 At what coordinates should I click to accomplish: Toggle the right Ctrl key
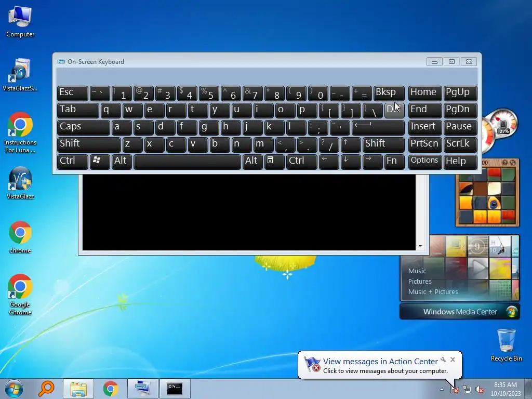(x=302, y=162)
